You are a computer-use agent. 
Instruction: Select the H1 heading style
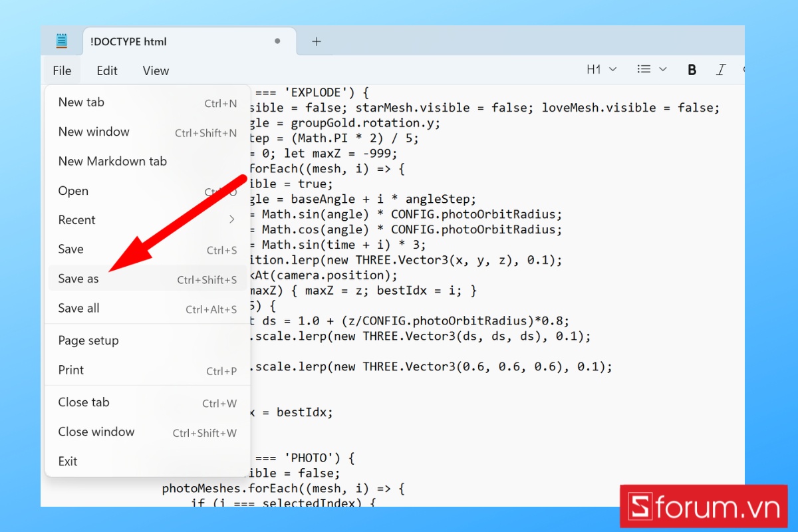[x=594, y=69]
